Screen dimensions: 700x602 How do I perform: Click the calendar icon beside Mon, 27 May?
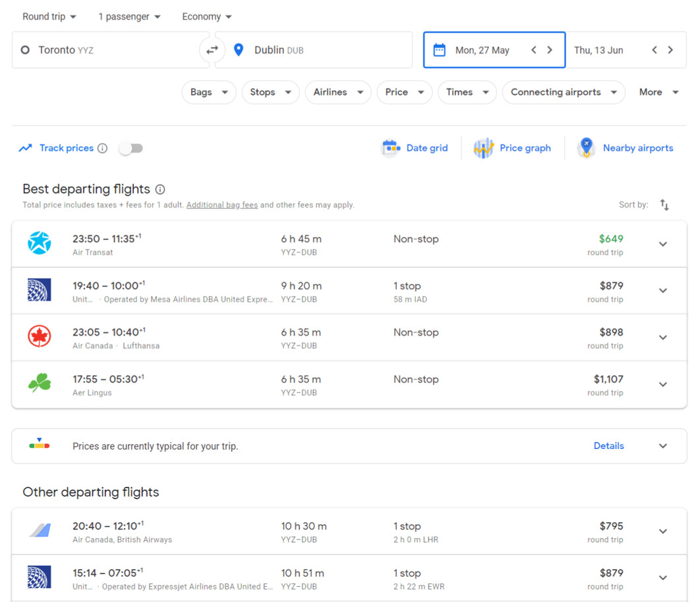click(438, 49)
